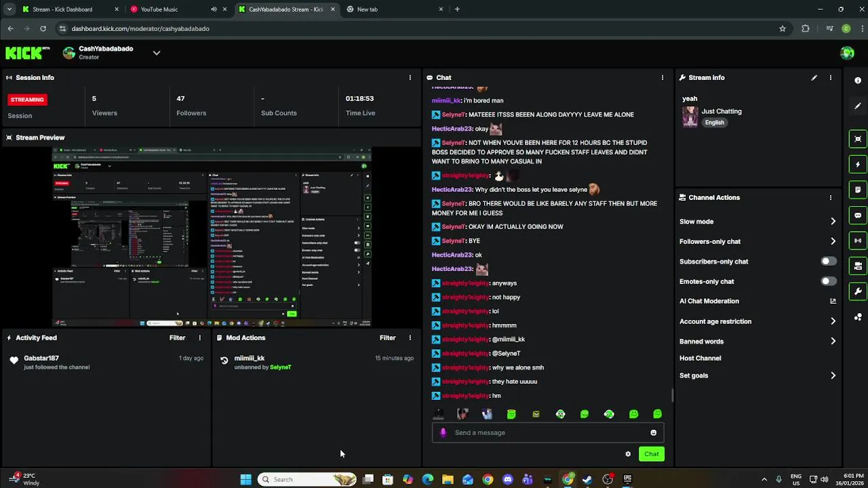
Task: Open Discord from the taskbar
Action: point(507,479)
